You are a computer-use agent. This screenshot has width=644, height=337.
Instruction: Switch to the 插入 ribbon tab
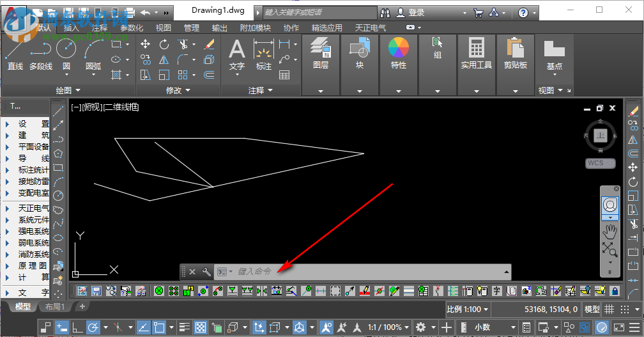click(72, 27)
